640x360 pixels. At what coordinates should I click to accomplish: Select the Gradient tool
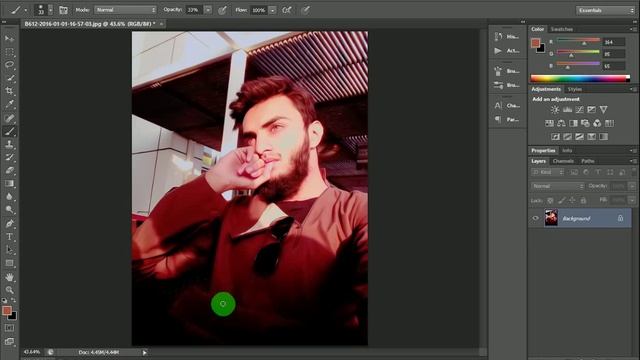9,184
